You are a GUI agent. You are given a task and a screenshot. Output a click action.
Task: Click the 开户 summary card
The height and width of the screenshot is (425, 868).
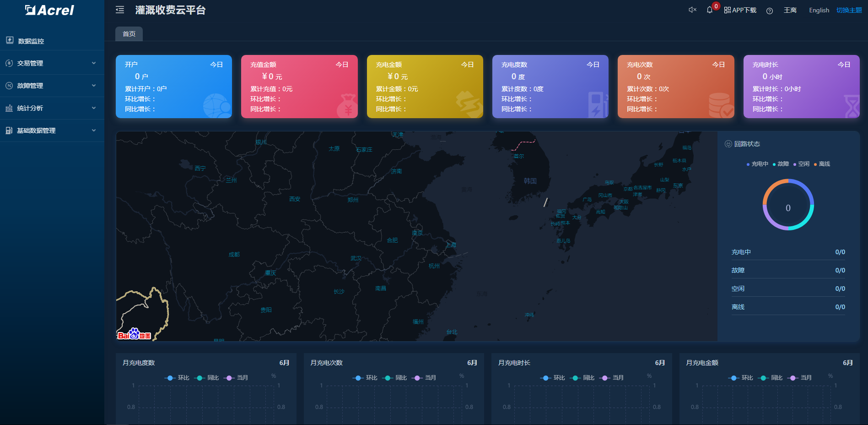click(x=174, y=87)
